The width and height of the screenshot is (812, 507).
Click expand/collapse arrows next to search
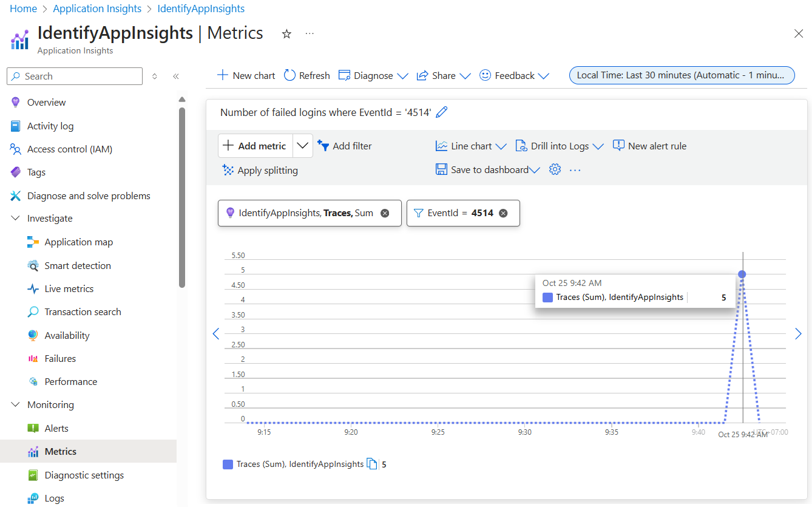pyautogui.click(x=155, y=77)
